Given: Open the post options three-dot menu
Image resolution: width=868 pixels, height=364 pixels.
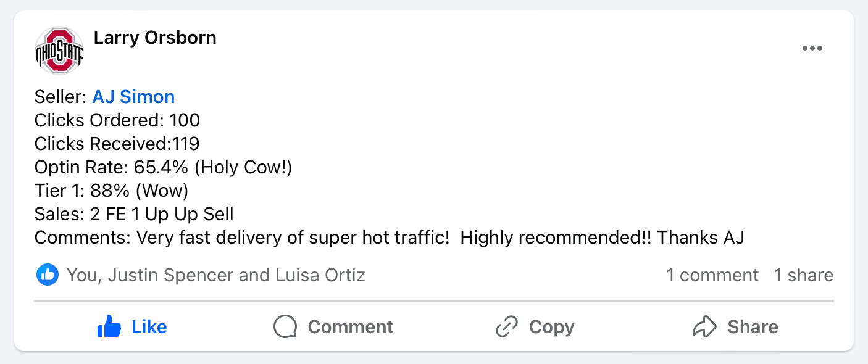Looking at the screenshot, I should [812, 49].
